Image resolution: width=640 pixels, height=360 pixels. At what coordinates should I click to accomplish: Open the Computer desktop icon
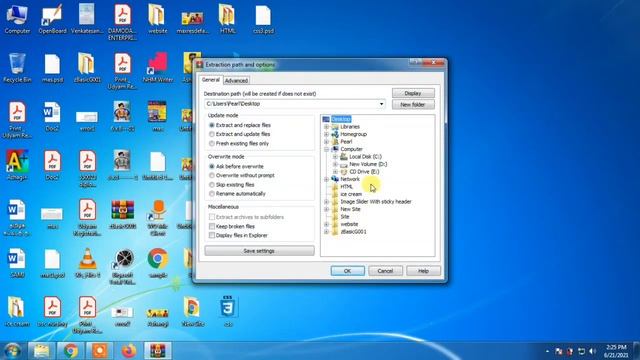click(x=17, y=19)
